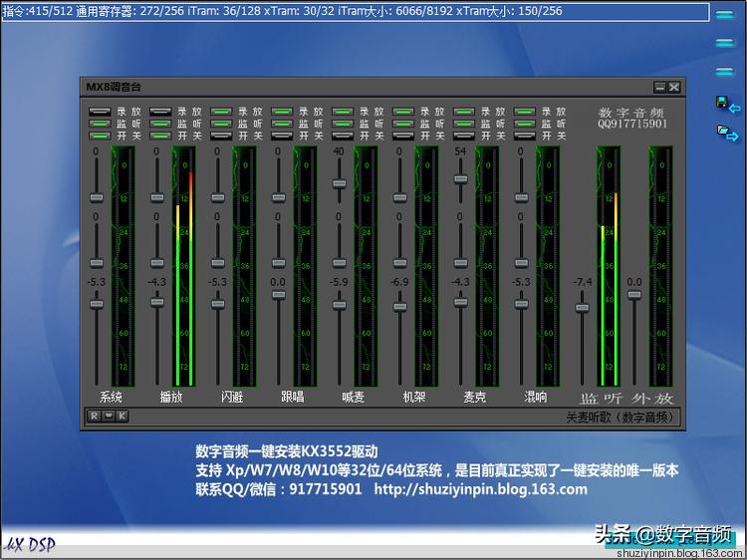This screenshot has width=747, height=560.
Task: Toggle 监听 on the 闪避 channel
Action: point(221,124)
